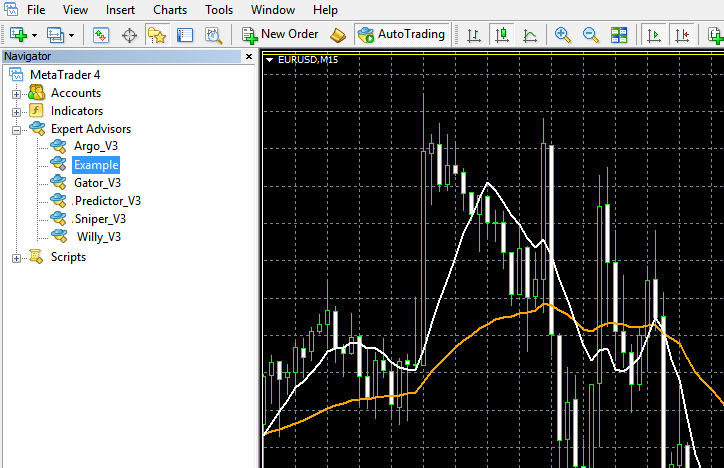This screenshot has width=724, height=468.
Task: Zoom in on the chart
Action: (562, 35)
